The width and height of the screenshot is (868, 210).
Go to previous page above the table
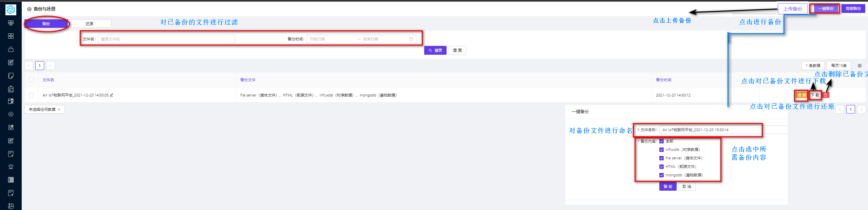coord(29,66)
